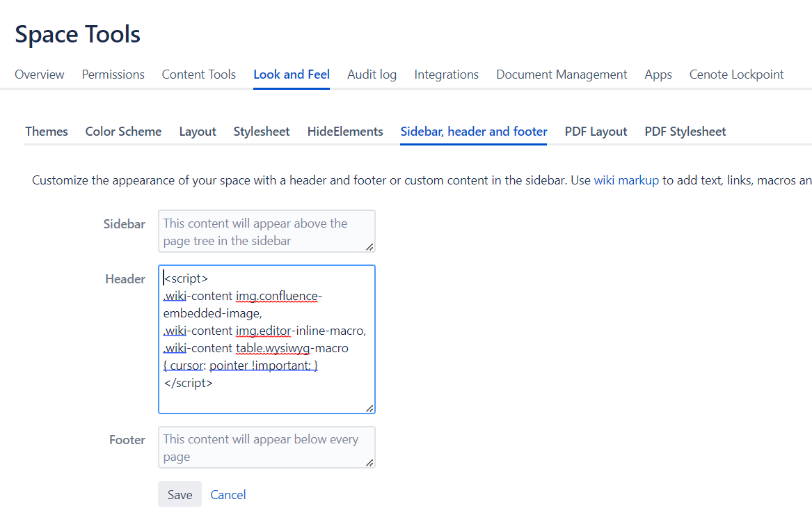Switch to the HideElements tab
Image resolution: width=812 pixels, height=520 pixels.
[x=345, y=131]
